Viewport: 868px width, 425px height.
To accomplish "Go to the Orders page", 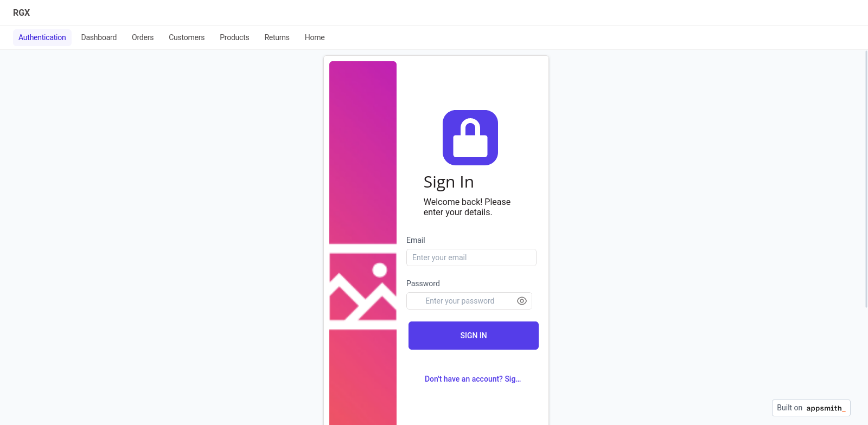I will 143,37.
